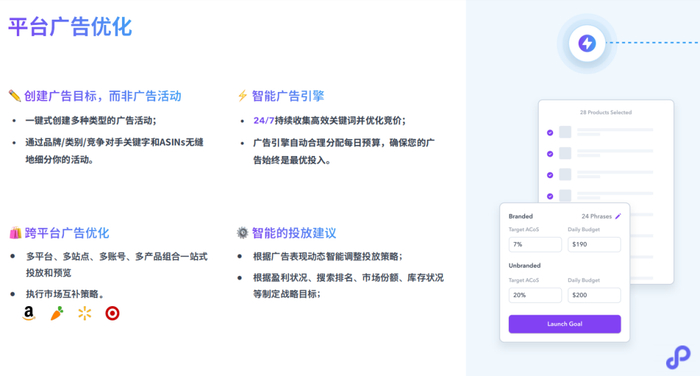
Task: Click the bullet 执行市场互补策略
Action: (65, 294)
